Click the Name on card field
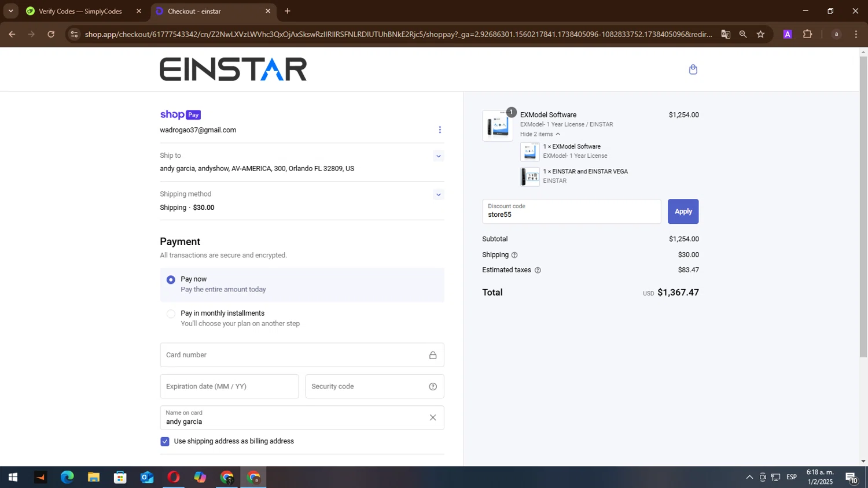Screen dimensions: 868x488 click(302, 417)
